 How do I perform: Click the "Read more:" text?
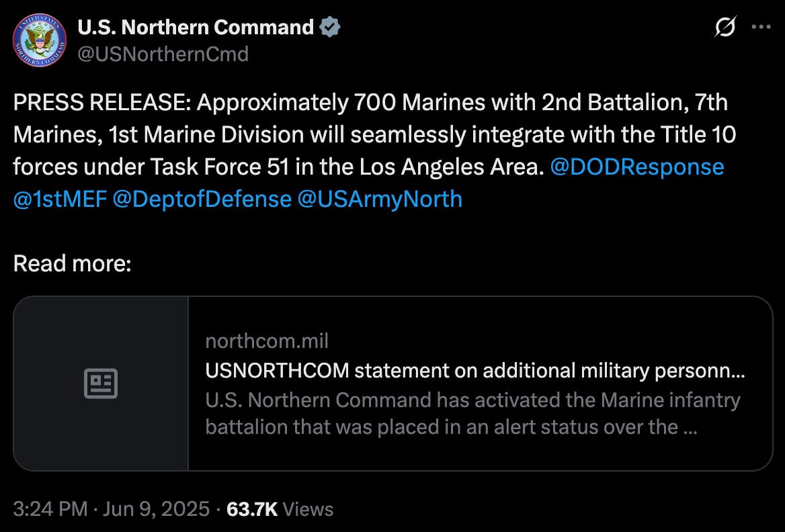click(72, 263)
